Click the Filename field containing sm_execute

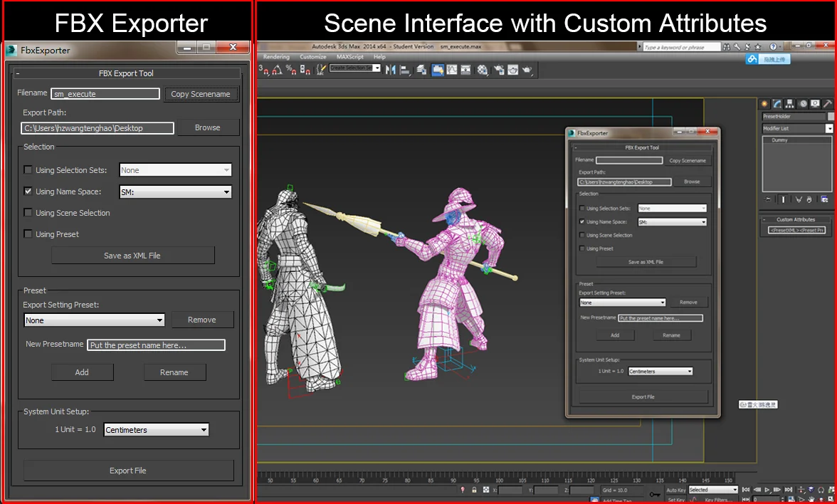click(105, 94)
